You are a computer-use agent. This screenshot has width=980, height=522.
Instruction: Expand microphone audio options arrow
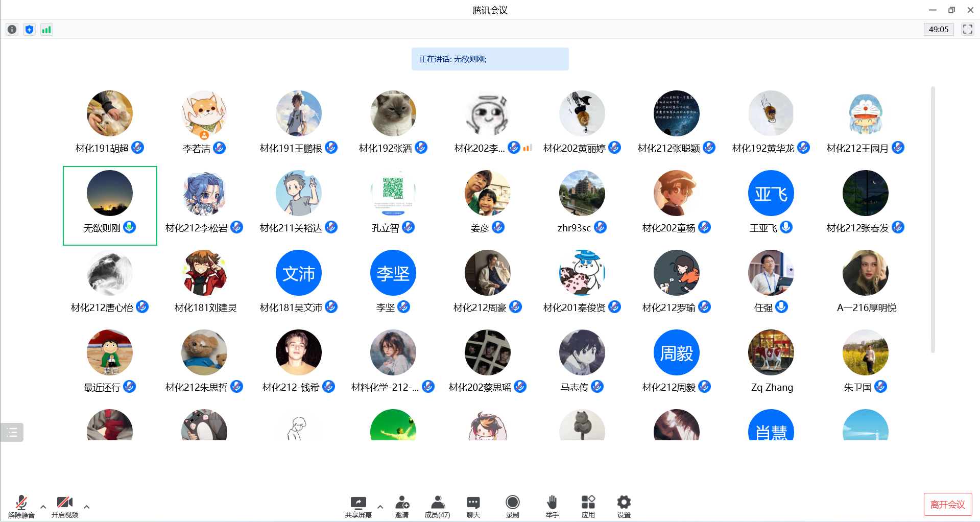pyautogui.click(x=43, y=507)
